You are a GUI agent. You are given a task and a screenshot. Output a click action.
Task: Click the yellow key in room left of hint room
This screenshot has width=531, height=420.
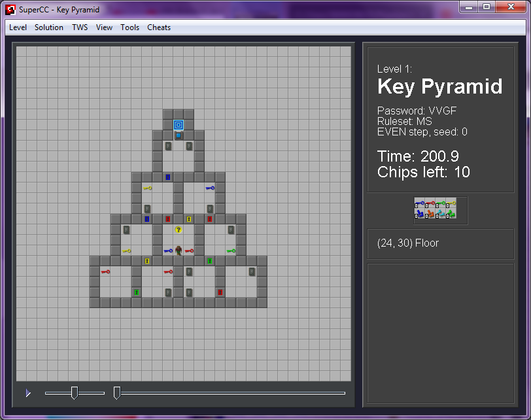(126, 251)
